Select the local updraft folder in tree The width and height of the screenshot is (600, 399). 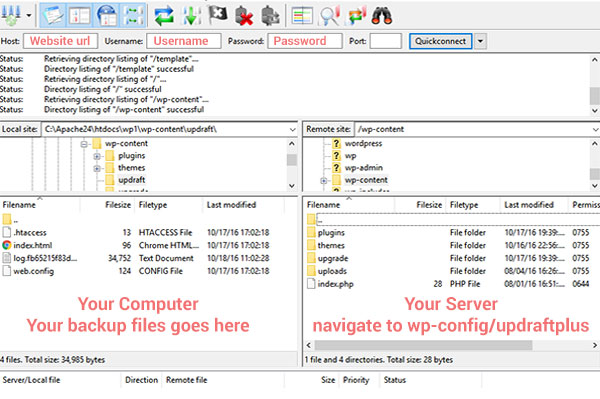click(131, 180)
